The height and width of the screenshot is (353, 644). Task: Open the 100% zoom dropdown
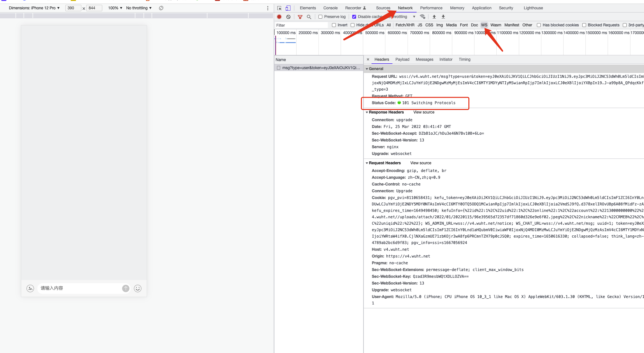(115, 8)
